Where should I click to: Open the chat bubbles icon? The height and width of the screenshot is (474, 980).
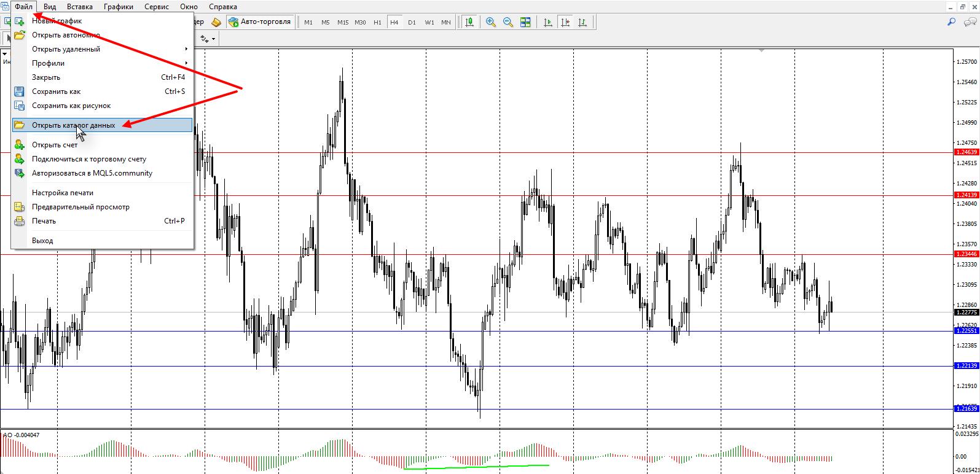[970, 22]
